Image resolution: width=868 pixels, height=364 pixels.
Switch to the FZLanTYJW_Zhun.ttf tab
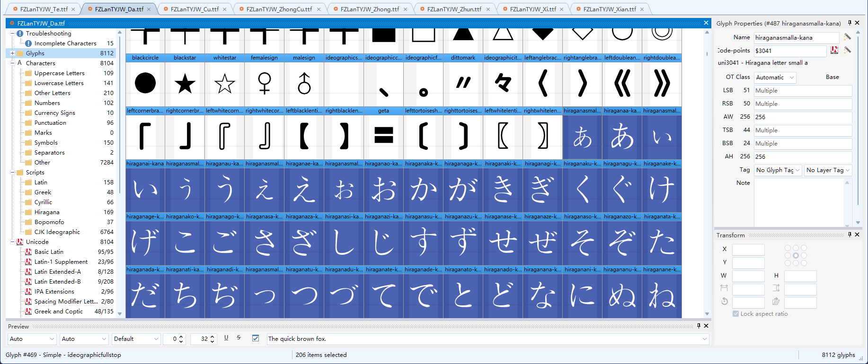click(x=454, y=9)
